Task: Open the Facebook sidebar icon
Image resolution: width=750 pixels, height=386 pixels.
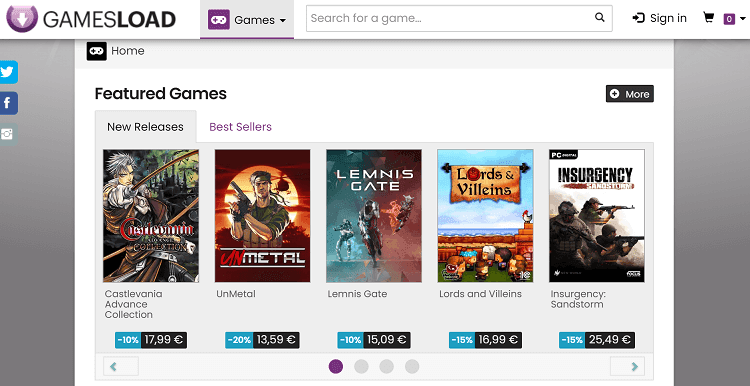Action: coord(8,103)
